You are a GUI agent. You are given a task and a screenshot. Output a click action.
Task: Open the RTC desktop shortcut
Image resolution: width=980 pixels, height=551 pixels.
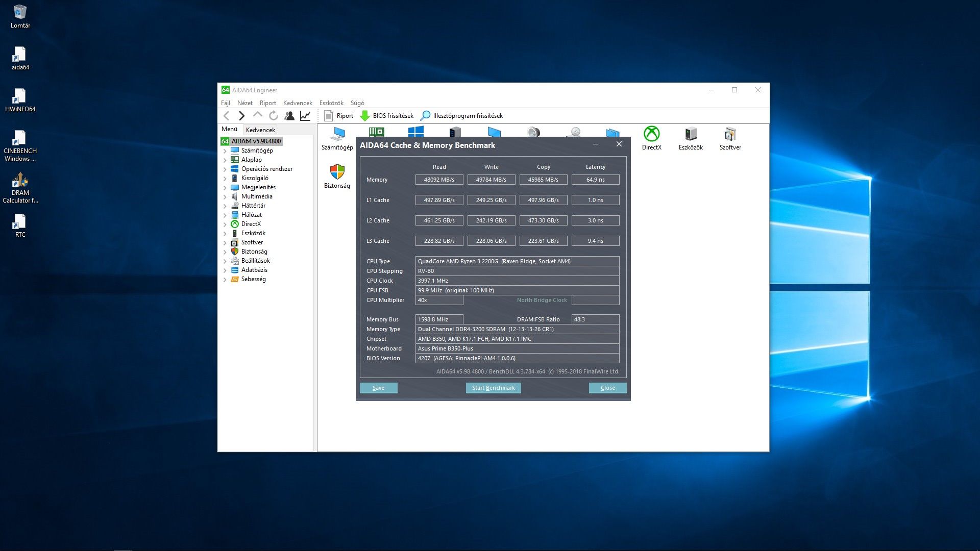pos(20,226)
